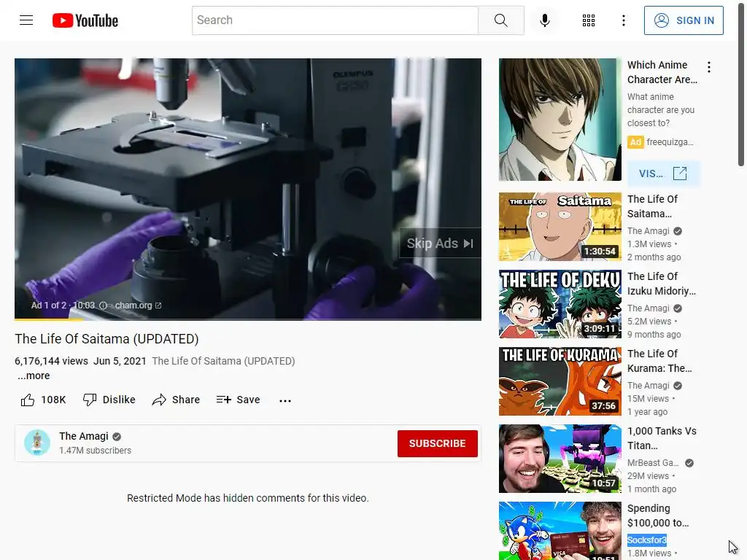This screenshot has height=560, width=747.
Task: Visit cham.org advertiser link
Action: (x=138, y=306)
